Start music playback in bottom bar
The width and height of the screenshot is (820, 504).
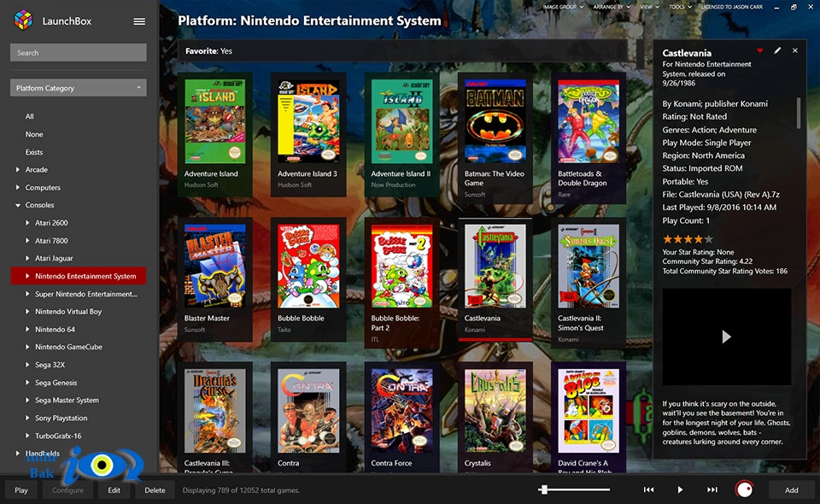[680, 489]
